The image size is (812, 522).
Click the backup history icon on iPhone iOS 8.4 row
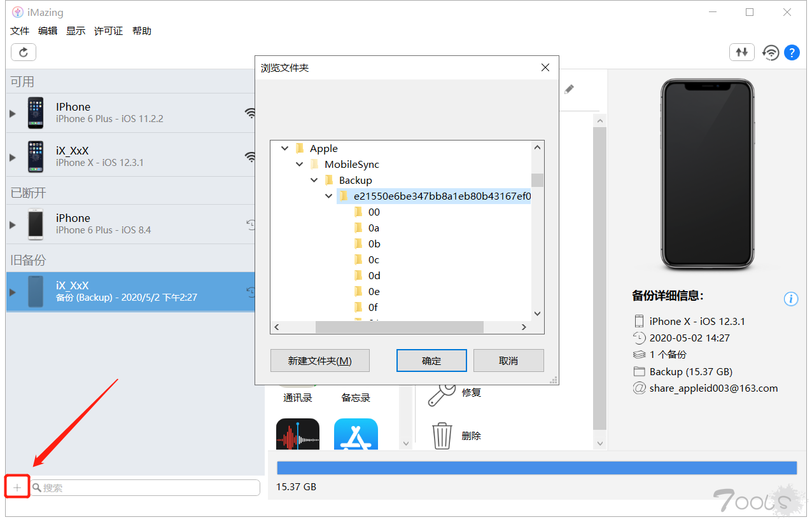pyautogui.click(x=251, y=224)
